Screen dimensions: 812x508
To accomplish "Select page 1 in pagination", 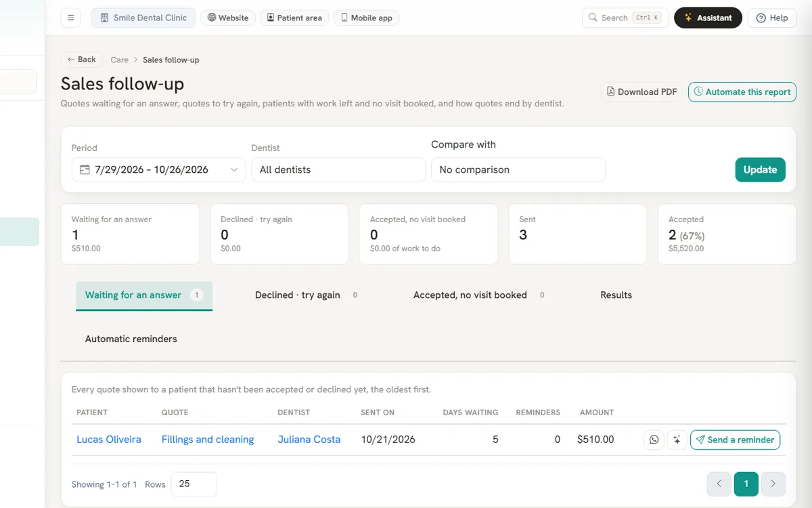I will click(746, 484).
